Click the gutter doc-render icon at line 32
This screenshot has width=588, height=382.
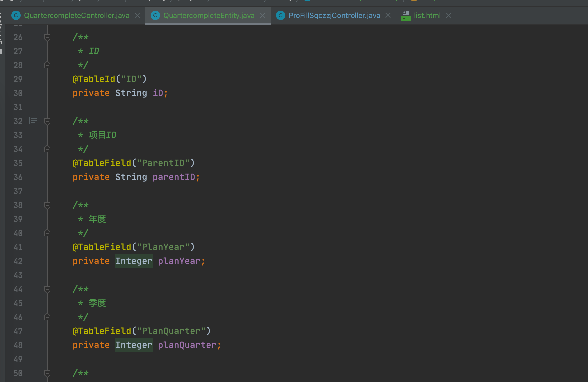33,121
